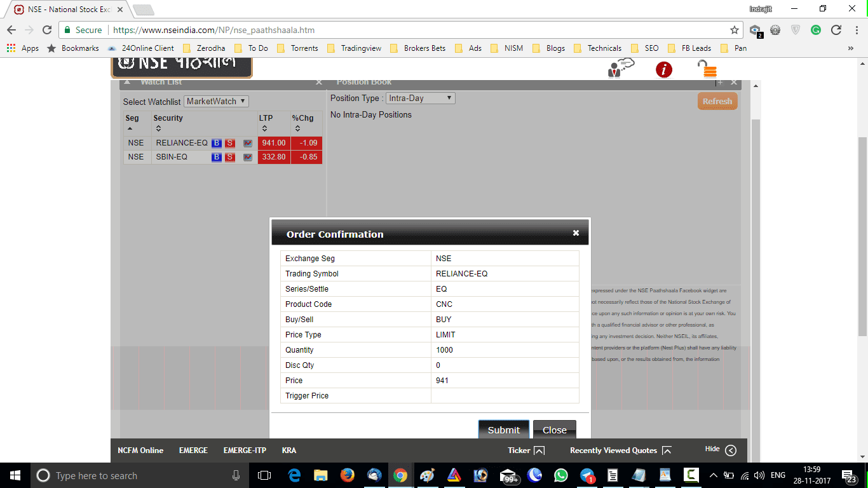This screenshot has height=488, width=868.
Task: Open EMERGE-ITP in footer menu
Action: pyautogui.click(x=245, y=450)
